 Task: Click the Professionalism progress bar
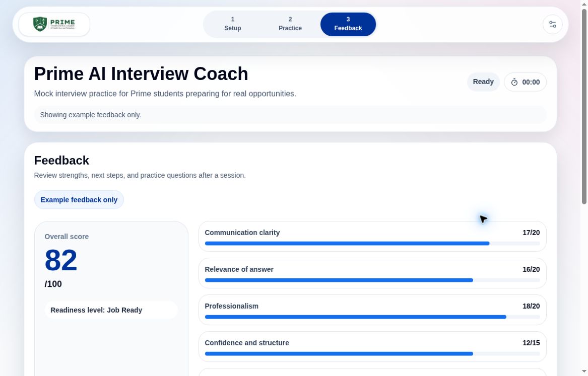point(372,317)
